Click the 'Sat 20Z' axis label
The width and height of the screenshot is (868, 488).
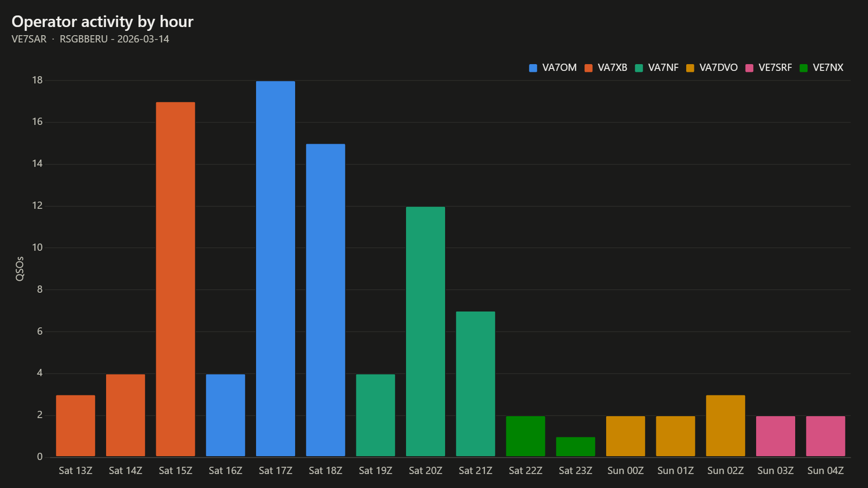tap(425, 471)
